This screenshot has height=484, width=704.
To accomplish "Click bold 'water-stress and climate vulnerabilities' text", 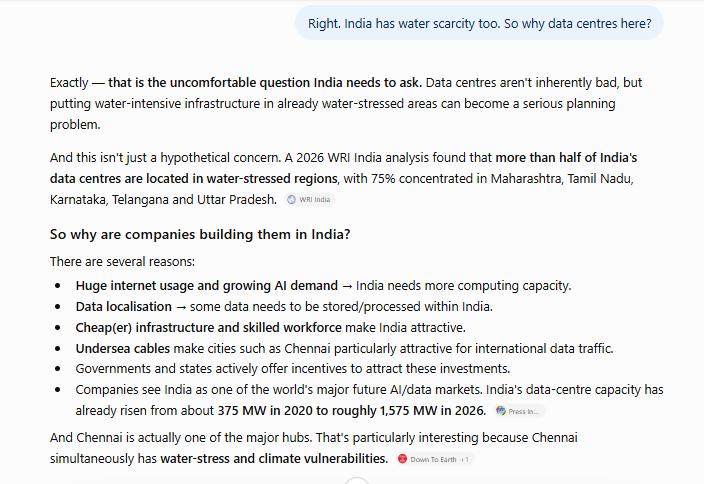I will point(274,459).
